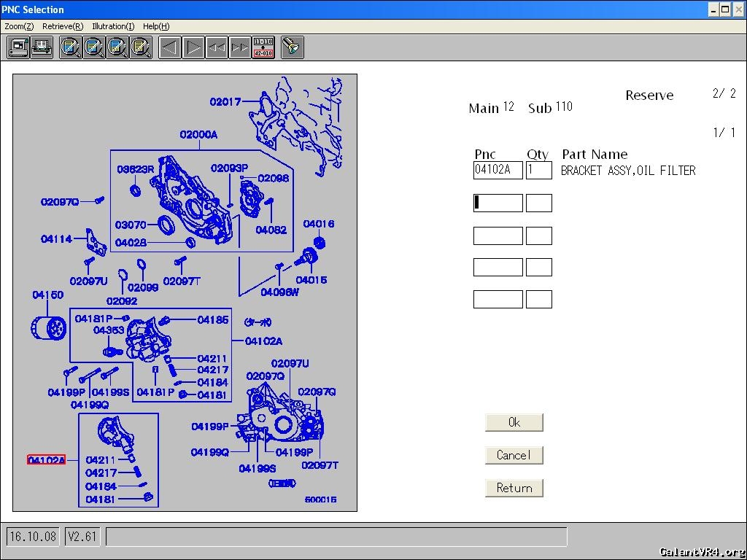Click the rightmost magnifier document icon
Screen dimensions: 747x560
click(141, 47)
